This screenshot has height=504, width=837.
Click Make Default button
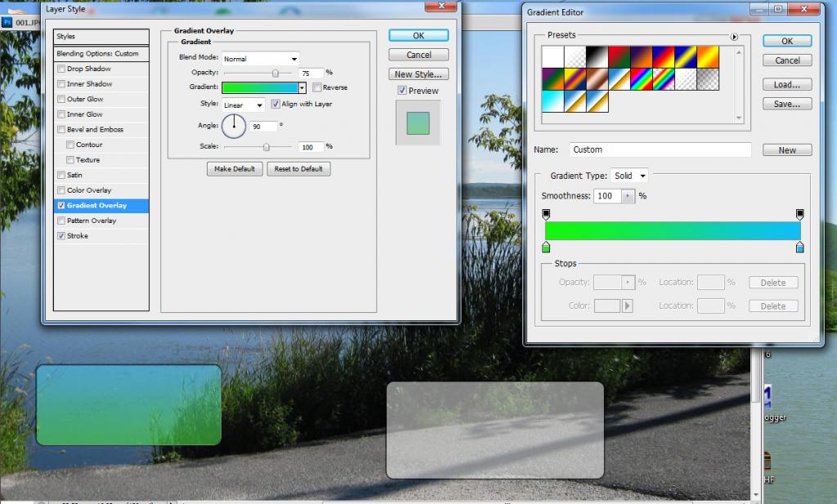[235, 169]
